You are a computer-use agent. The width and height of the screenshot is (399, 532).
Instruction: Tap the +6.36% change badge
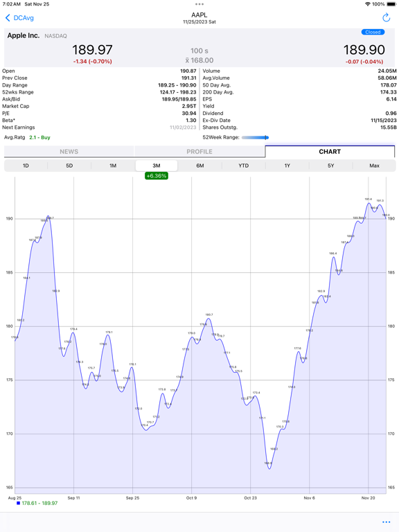point(157,176)
